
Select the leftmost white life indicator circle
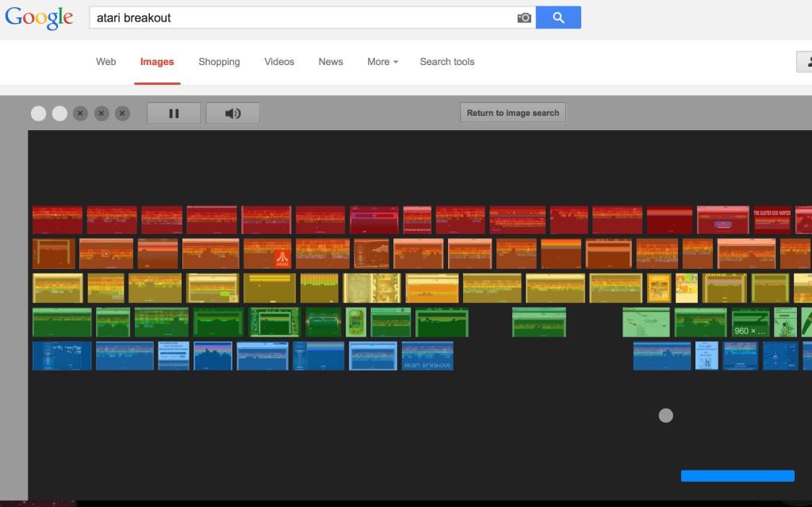[38, 113]
